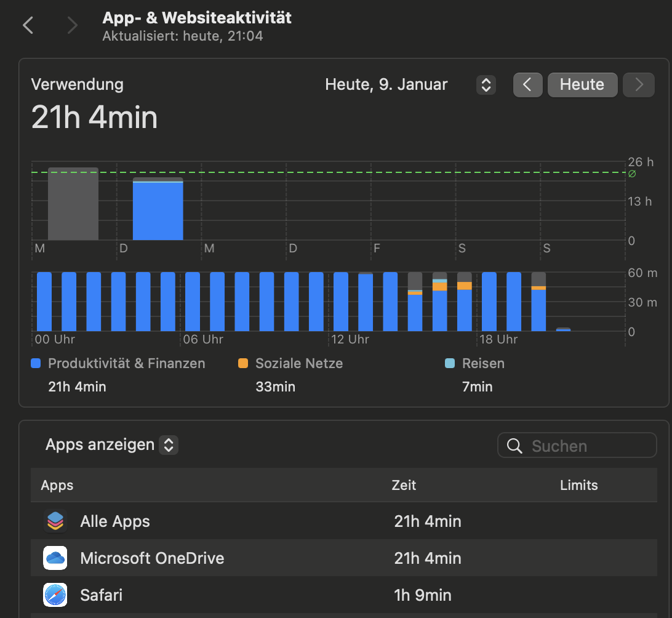The width and height of the screenshot is (672, 618).
Task: Click the Limits column header
Action: pos(578,485)
